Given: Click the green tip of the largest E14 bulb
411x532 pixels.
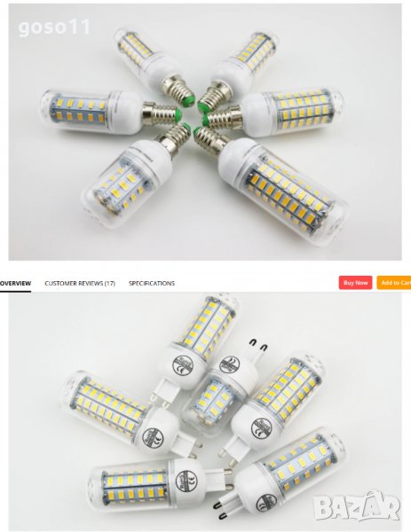Looking at the screenshot, I should point(197,131).
